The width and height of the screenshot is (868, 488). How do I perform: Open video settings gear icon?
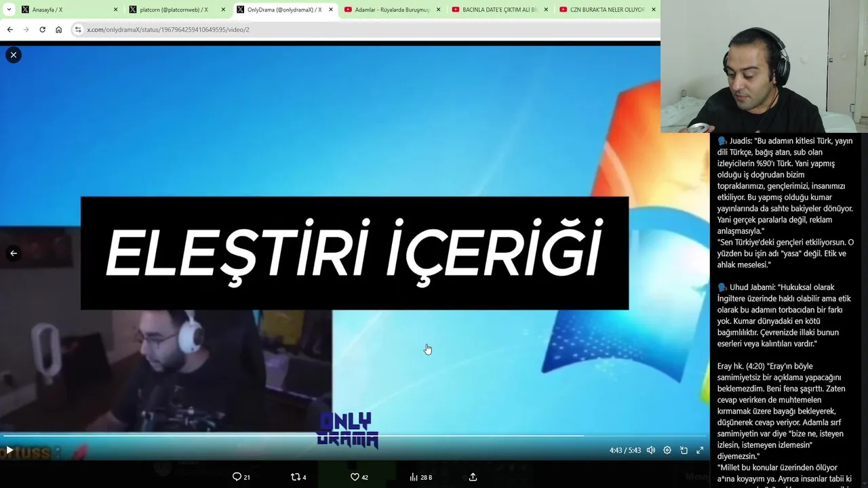click(x=667, y=450)
